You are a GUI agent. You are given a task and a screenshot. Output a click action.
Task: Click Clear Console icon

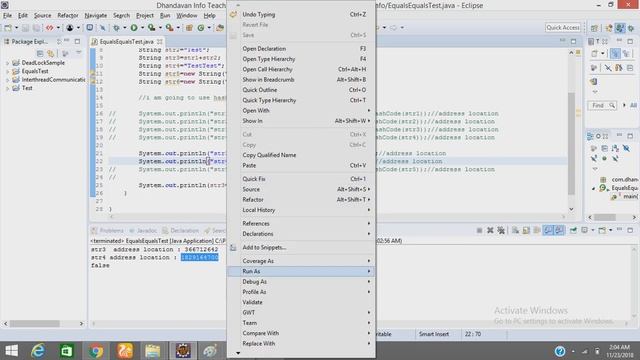tap(516, 230)
